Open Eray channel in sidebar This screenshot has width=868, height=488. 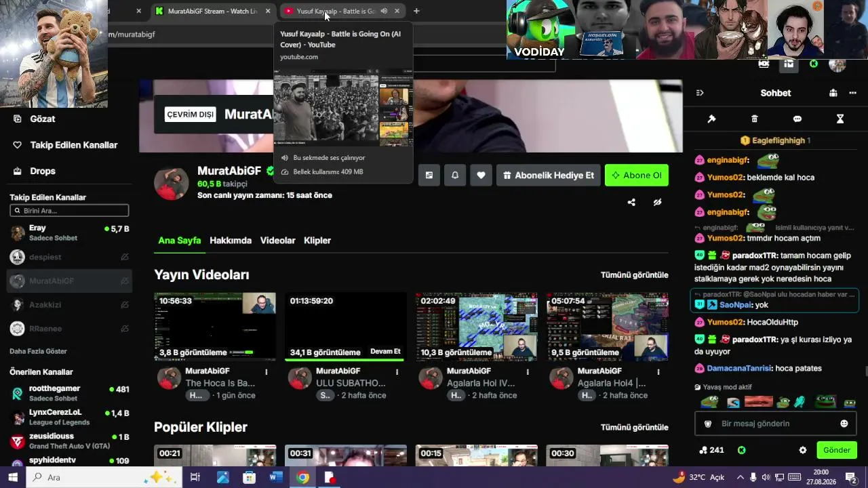pos(69,233)
